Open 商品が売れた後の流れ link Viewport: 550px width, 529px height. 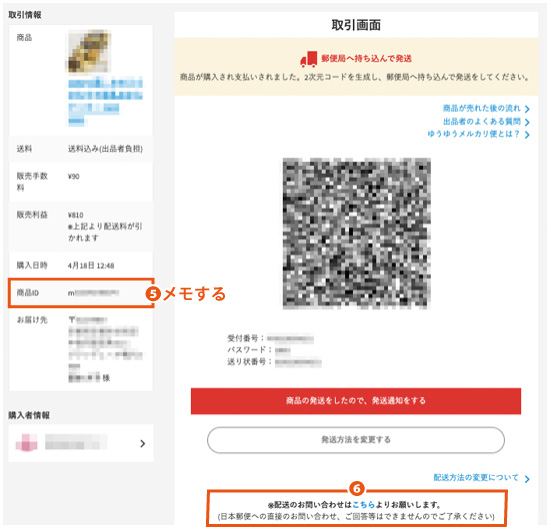coord(481,108)
